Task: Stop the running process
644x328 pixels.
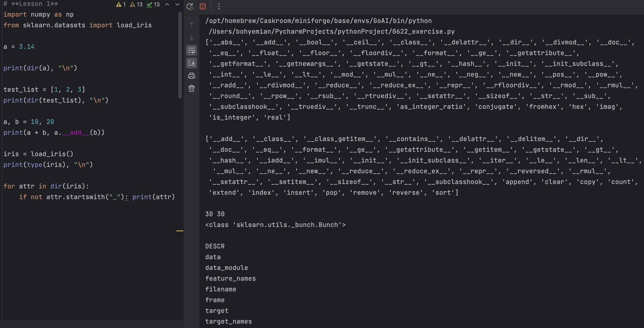Action: 203,6
